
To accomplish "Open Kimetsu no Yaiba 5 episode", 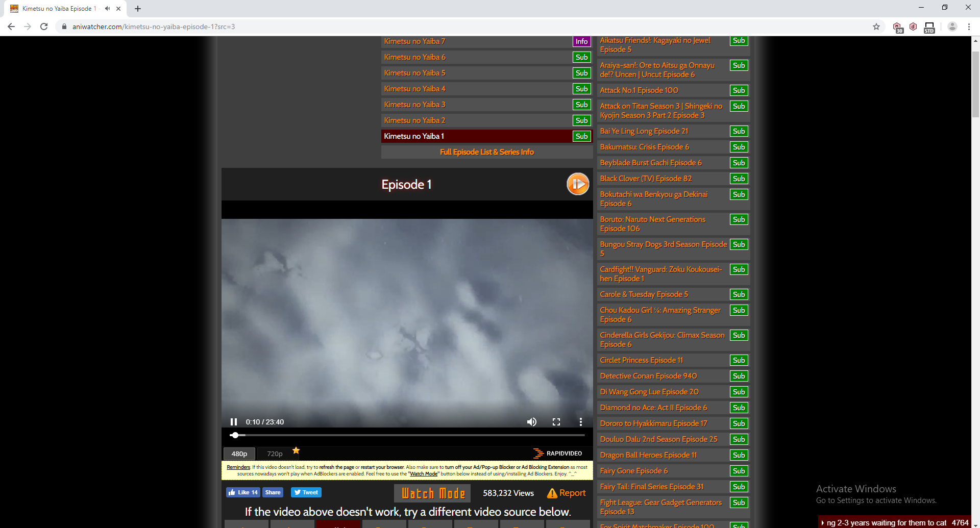I will (x=414, y=73).
